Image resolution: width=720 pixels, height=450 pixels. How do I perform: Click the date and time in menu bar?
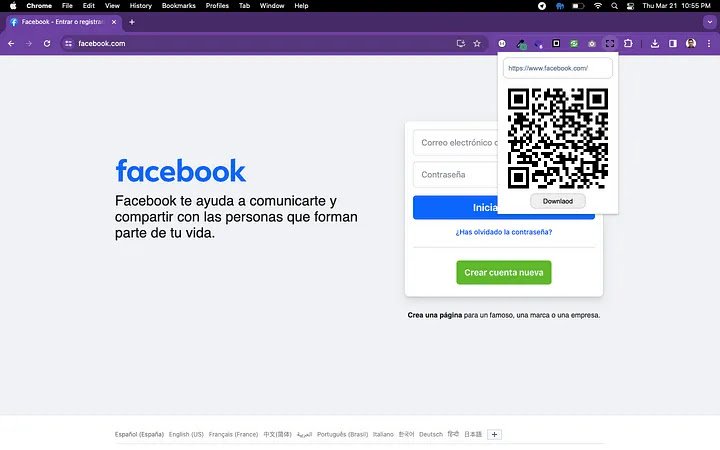pyautogui.click(x=676, y=6)
